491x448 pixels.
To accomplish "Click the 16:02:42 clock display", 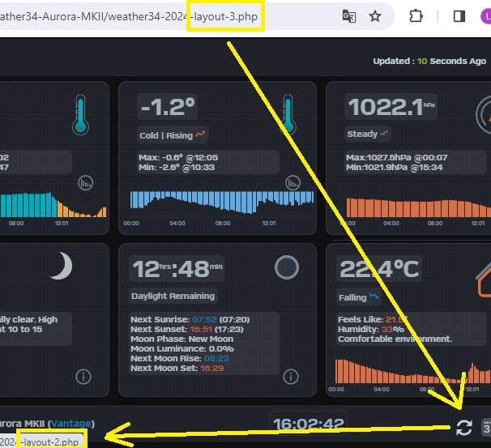I will pos(309,424).
